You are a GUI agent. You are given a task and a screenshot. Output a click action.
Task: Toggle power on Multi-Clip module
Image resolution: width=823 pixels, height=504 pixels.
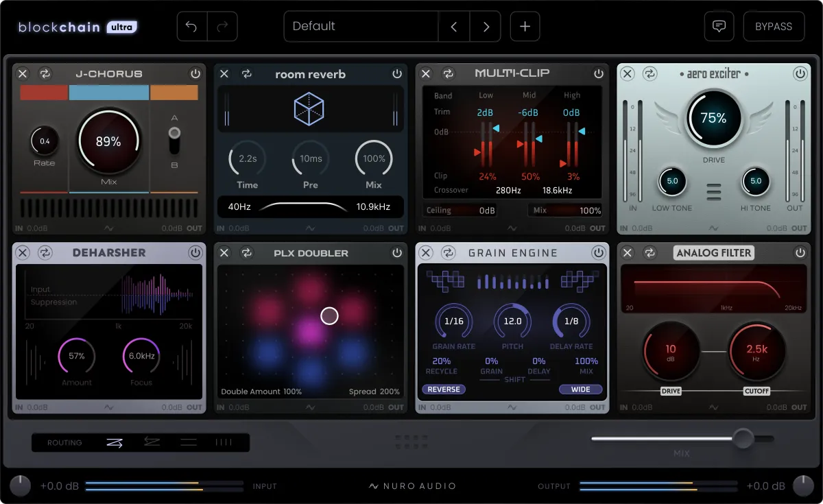coord(599,73)
